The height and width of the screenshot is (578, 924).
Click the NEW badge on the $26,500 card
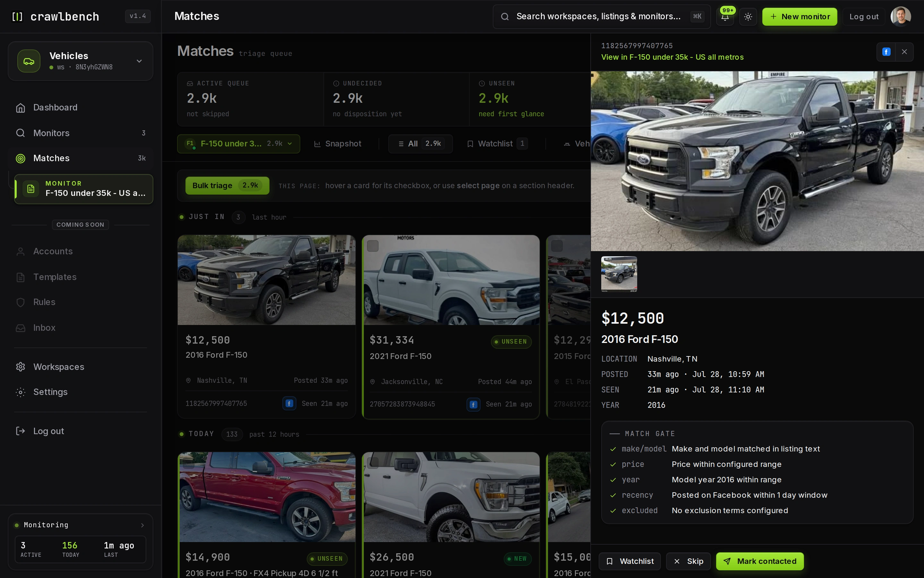[x=518, y=559]
